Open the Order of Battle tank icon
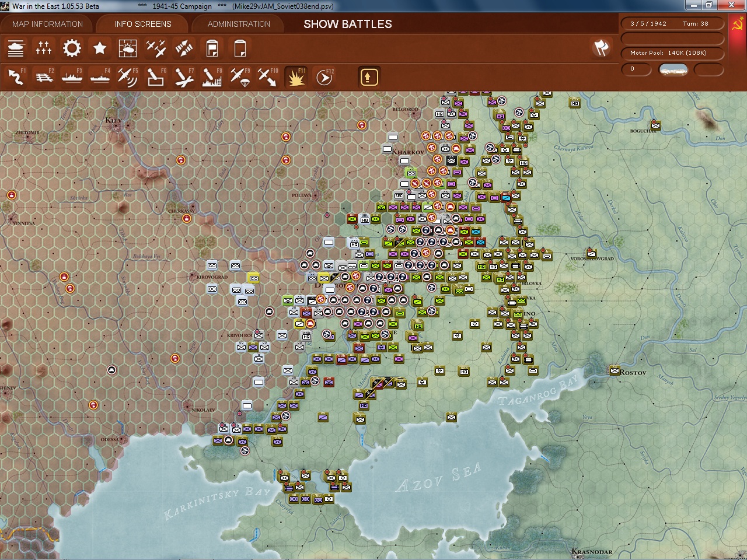This screenshot has height=560, width=747. pos(16,48)
